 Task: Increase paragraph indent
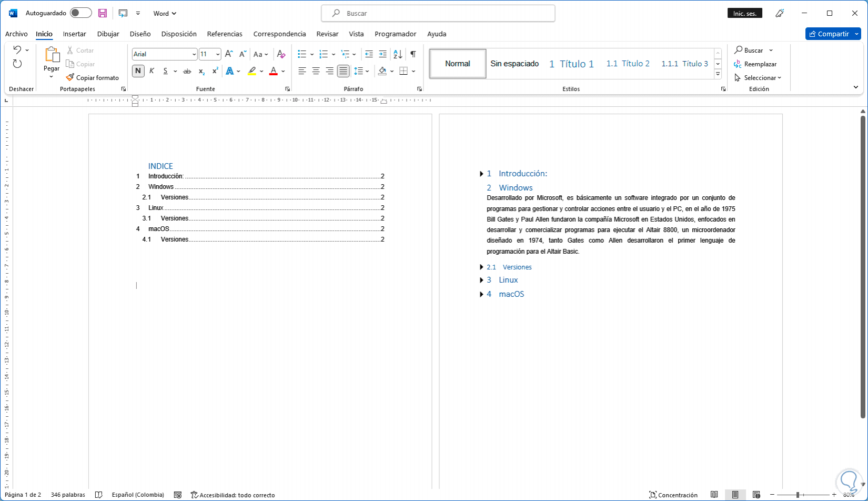(x=382, y=54)
